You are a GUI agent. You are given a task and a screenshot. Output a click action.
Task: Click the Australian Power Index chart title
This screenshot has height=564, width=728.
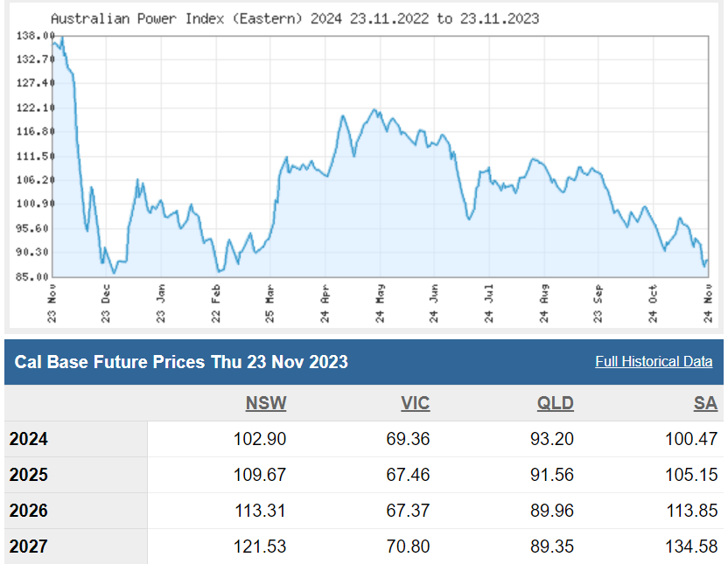[295, 17]
